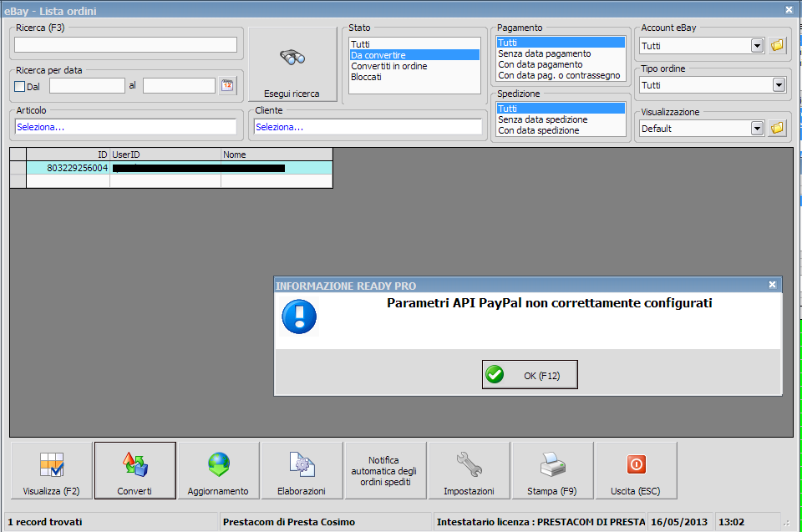Select order row 803229256004

180,168
